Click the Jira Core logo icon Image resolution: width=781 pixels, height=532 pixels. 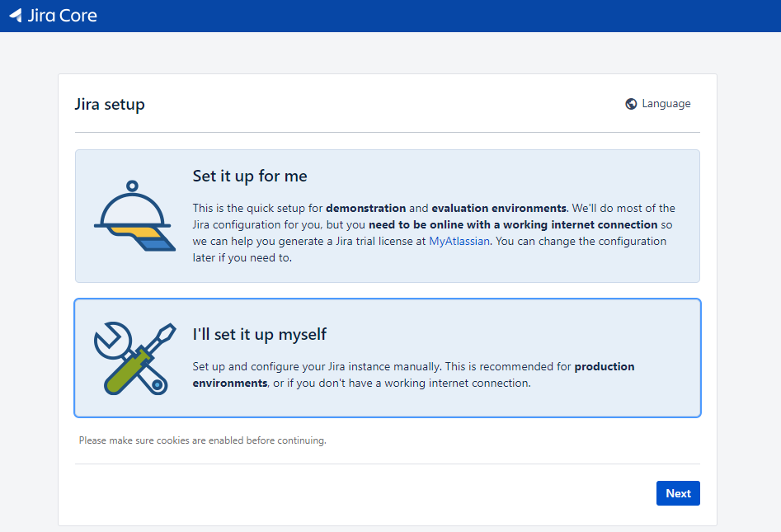[16, 16]
